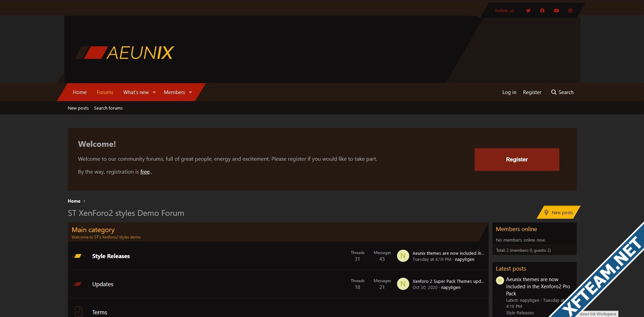Open Search forums in the sub-navigation

pyautogui.click(x=108, y=108)
